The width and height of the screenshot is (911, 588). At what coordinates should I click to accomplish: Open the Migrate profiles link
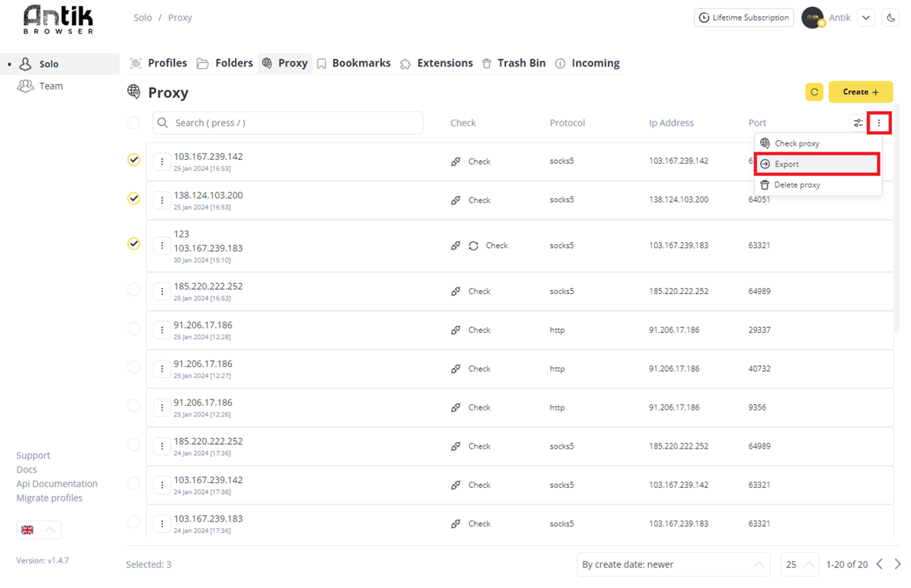(50, 498)
